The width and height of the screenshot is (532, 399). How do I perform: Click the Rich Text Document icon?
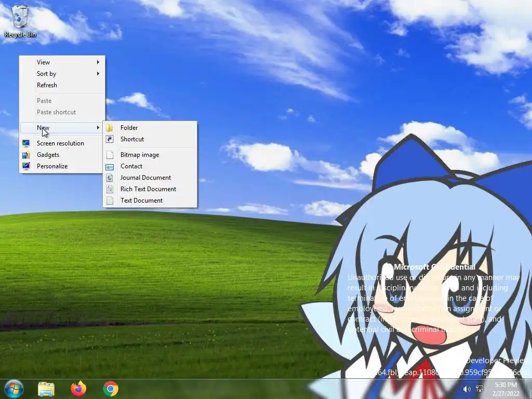(110, 189)
